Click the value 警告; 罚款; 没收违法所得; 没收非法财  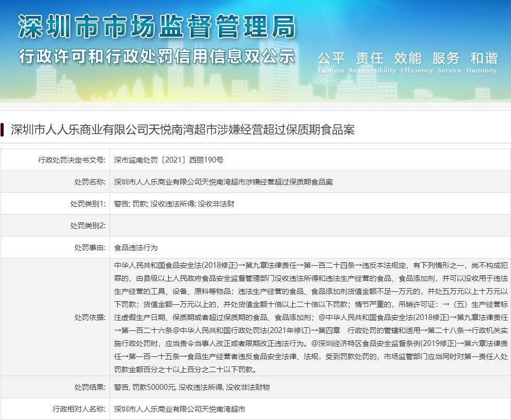click(x=174, y=203)
